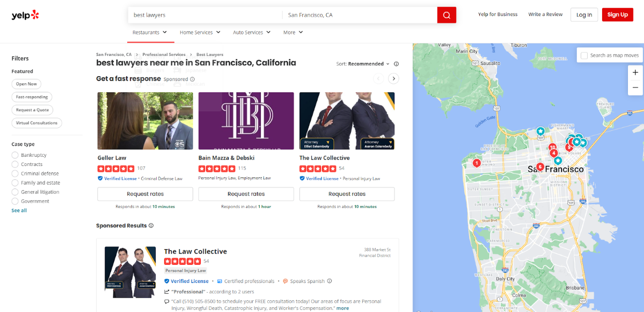Select map pin number 10
The height and width of the screenshot is (312, 644).
(552, 147)
